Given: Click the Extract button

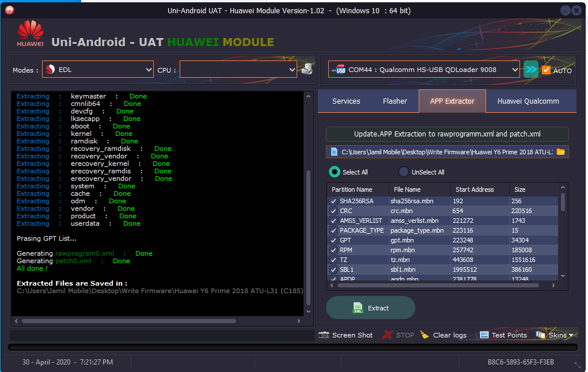Looking at the screenshot, I should tap(370, 308).
